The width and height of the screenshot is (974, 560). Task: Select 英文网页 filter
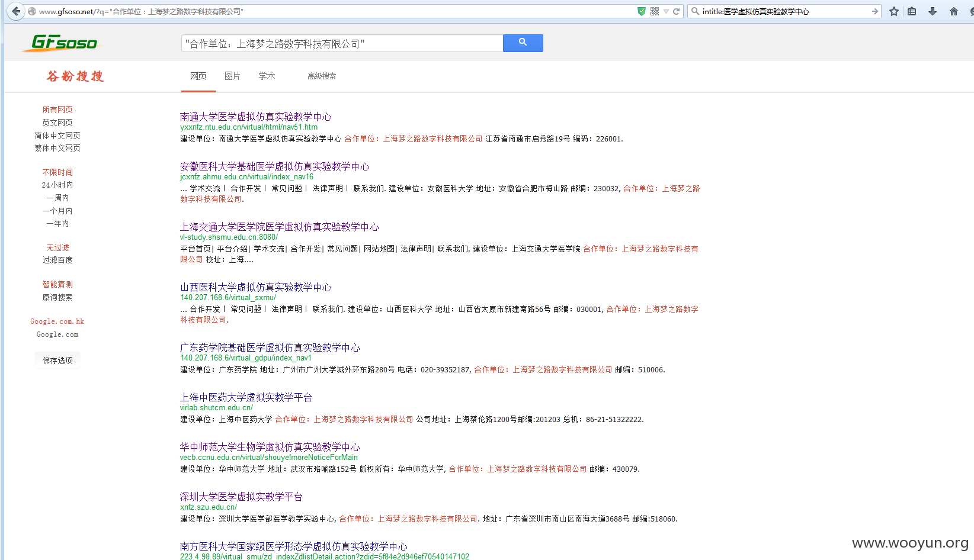(57, 123)
